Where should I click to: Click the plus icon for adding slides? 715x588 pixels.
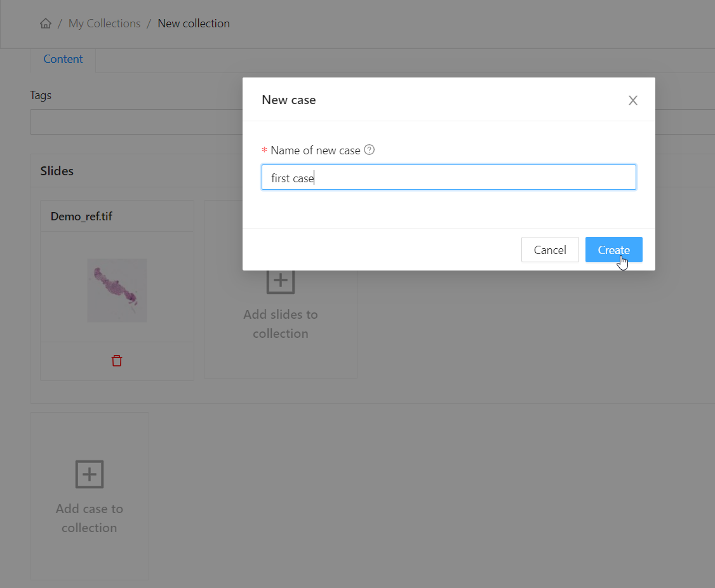pyautogui.click(x=280, y=280)
